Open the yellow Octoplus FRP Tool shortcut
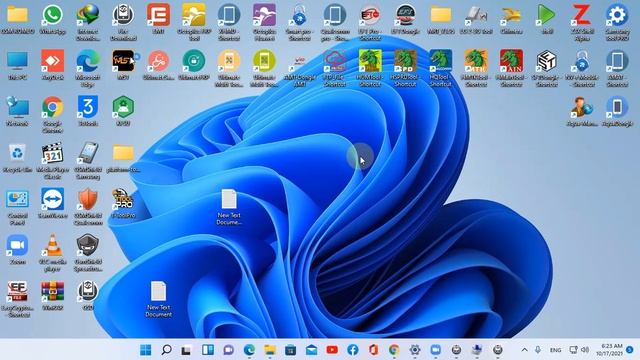The height and width of the screenshot is (360, 640). click(x=194, y=15)
